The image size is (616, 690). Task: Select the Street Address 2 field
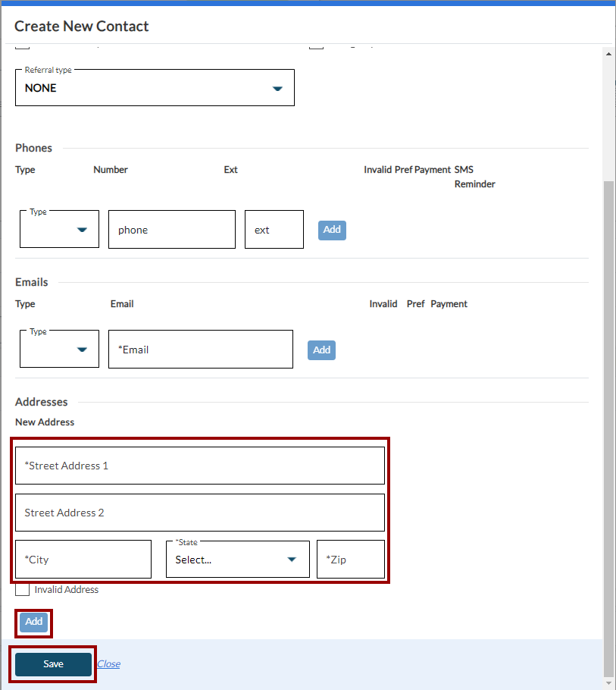[200, 513]
